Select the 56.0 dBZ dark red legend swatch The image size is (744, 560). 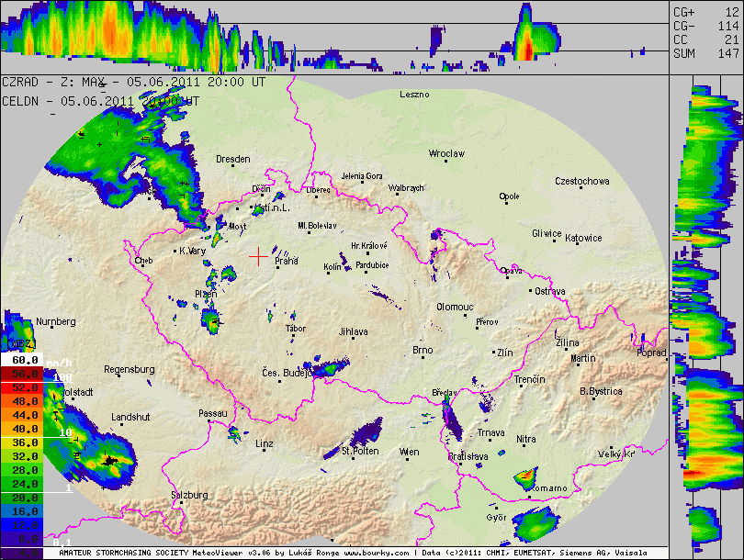(x=22, y=374)
